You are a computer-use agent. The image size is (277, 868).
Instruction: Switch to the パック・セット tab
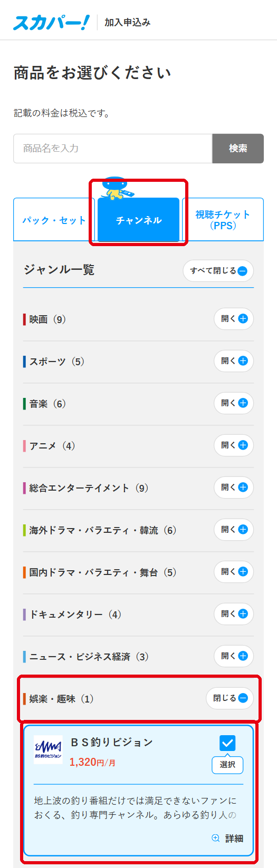(54, 220)
